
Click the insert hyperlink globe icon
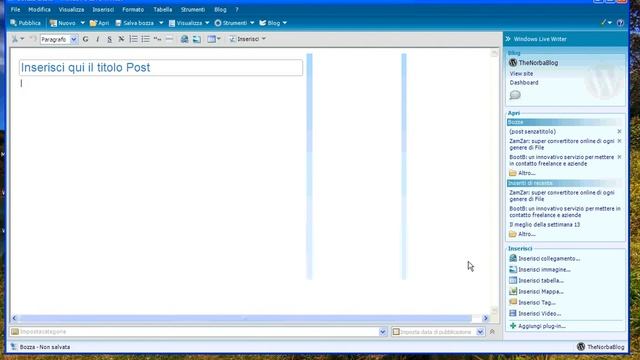184,39
